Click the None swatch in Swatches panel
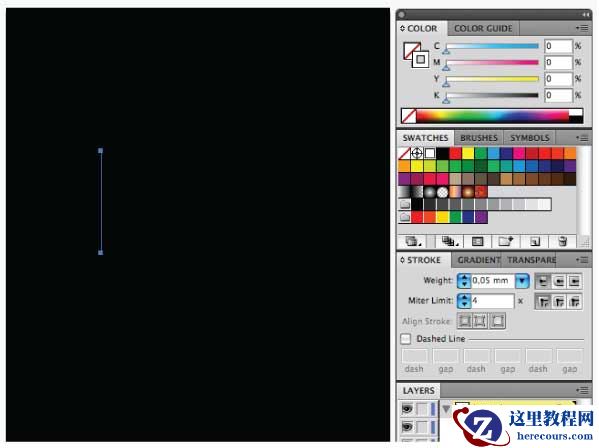This screenshot has height=448, width=599. [404, 154]
